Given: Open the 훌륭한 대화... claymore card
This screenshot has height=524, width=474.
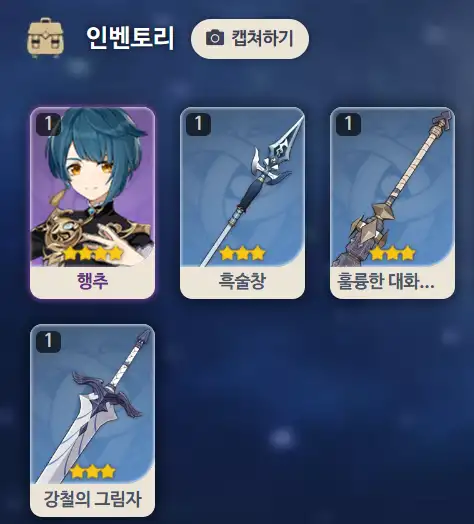Looking at the screenshot, I should [x=392, y=203].
